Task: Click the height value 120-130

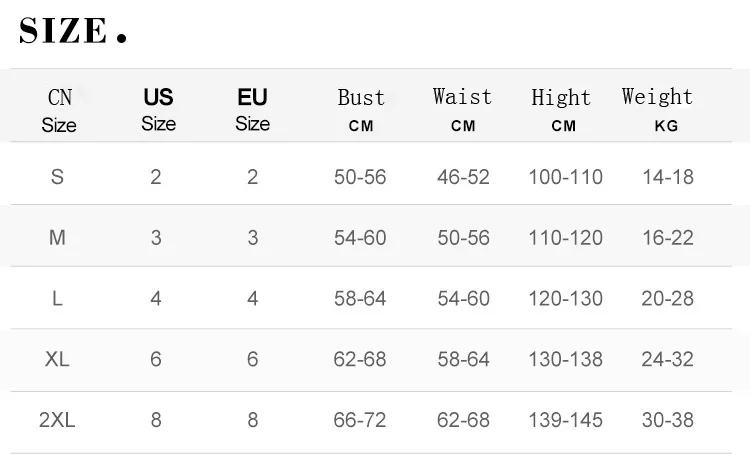Action: pyautogui.click(x=565, y=298)
